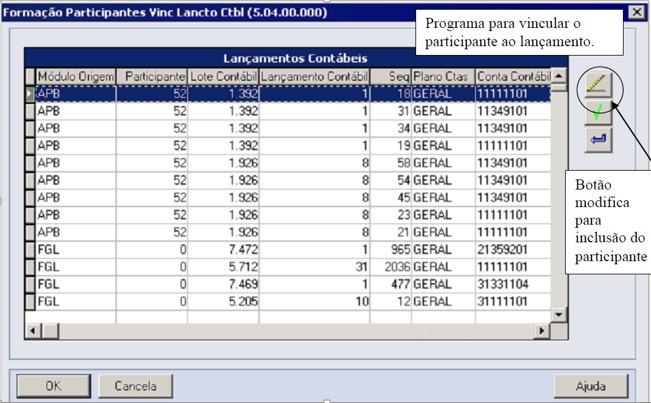Click the blue return arrow icon

click(x=598, y=140)
